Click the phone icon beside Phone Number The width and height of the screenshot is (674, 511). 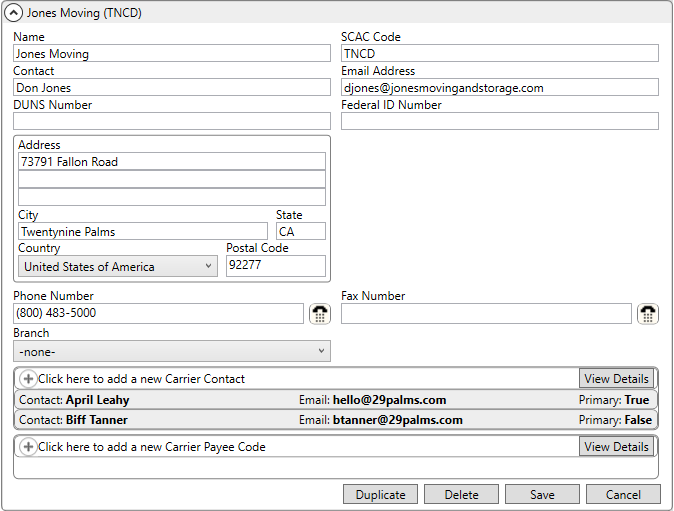[320, 314]
